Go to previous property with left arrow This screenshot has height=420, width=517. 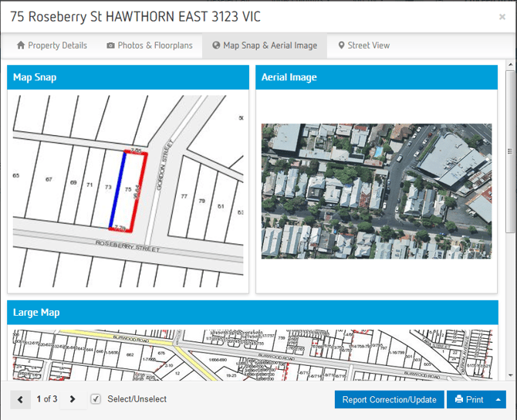coord(20,399)
